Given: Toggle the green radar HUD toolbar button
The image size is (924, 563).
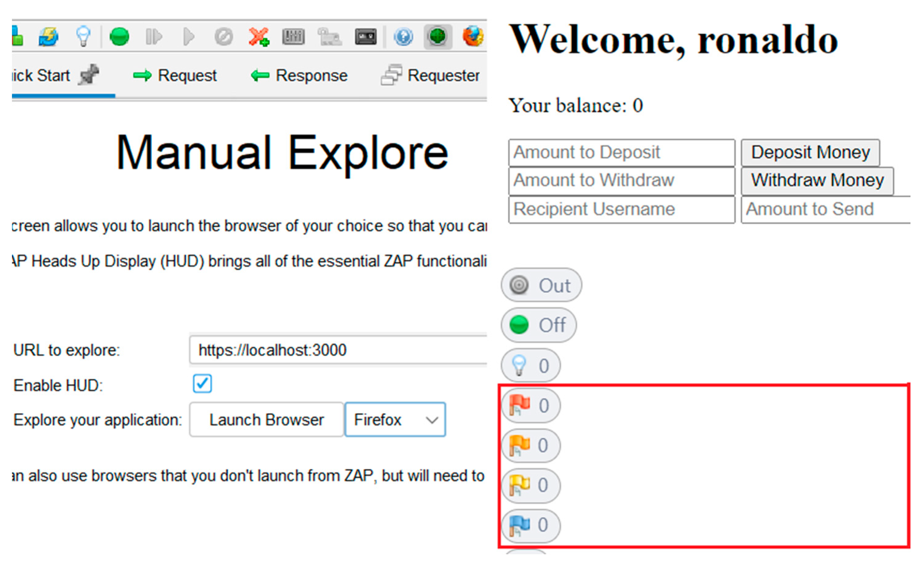Looking at the screenshot, I should (x=437, y=36).
